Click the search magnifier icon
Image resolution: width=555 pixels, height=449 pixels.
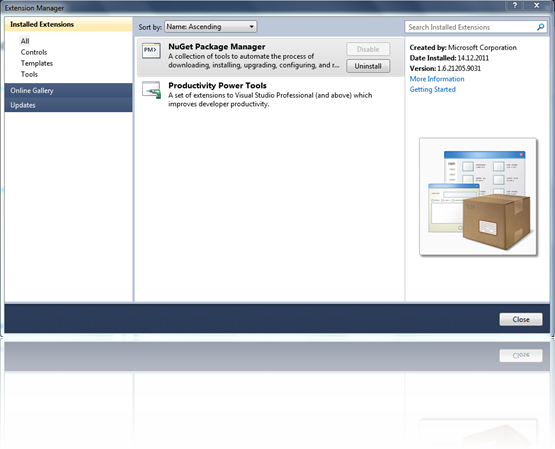pyautogui.click(x=540, y=27)
